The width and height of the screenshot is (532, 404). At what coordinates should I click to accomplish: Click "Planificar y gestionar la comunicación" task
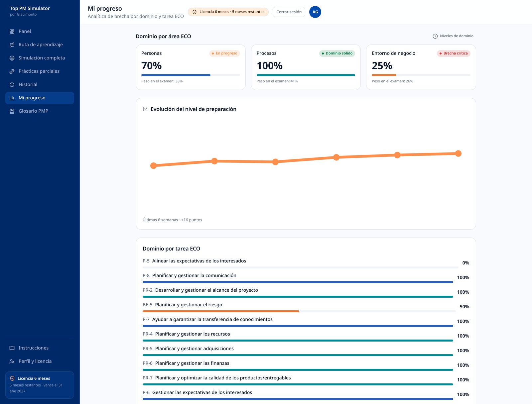tap(194, 276)
